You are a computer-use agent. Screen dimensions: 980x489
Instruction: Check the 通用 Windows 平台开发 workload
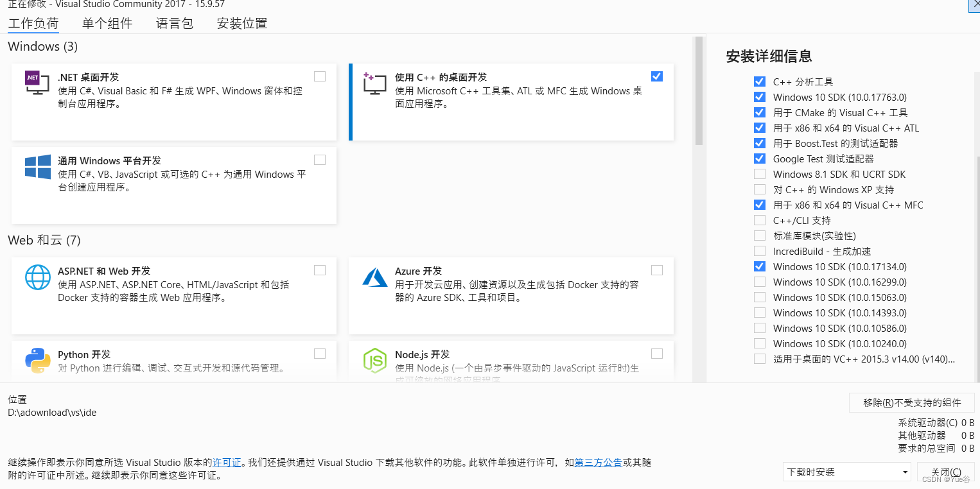[x=320, y=160]
